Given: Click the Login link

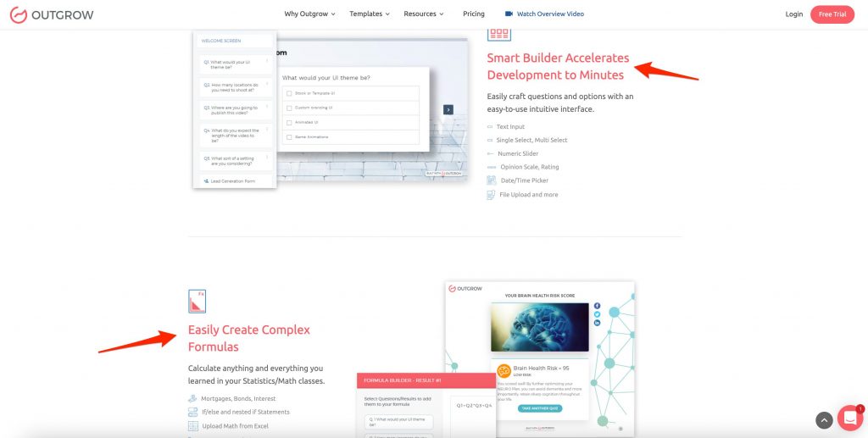Looking at the screenshot, I should pos(793,14).
